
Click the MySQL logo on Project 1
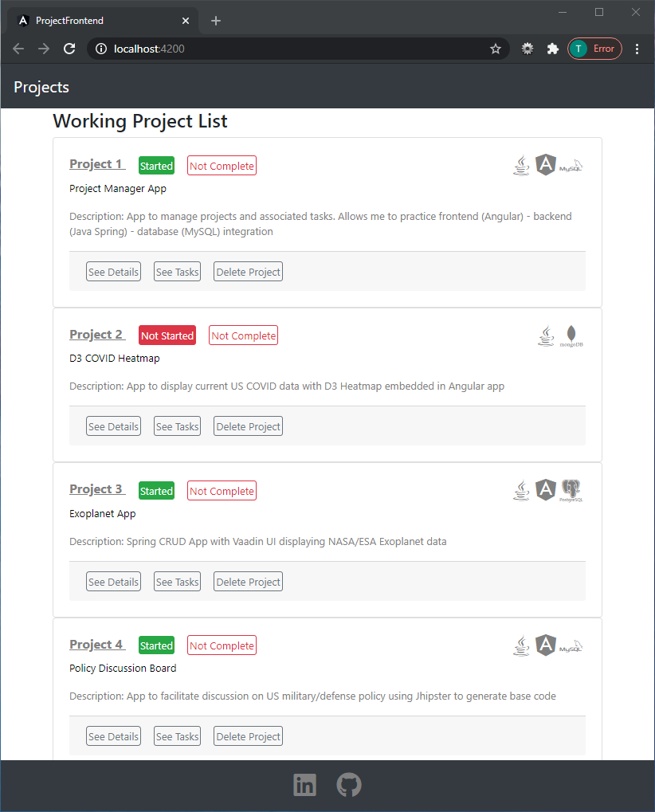coord(571,166)
